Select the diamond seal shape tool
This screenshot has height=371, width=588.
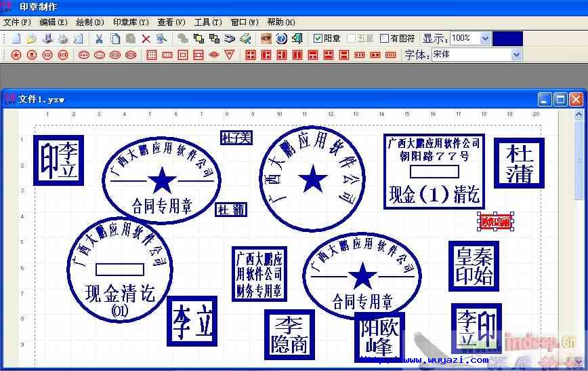click(214, 55)
